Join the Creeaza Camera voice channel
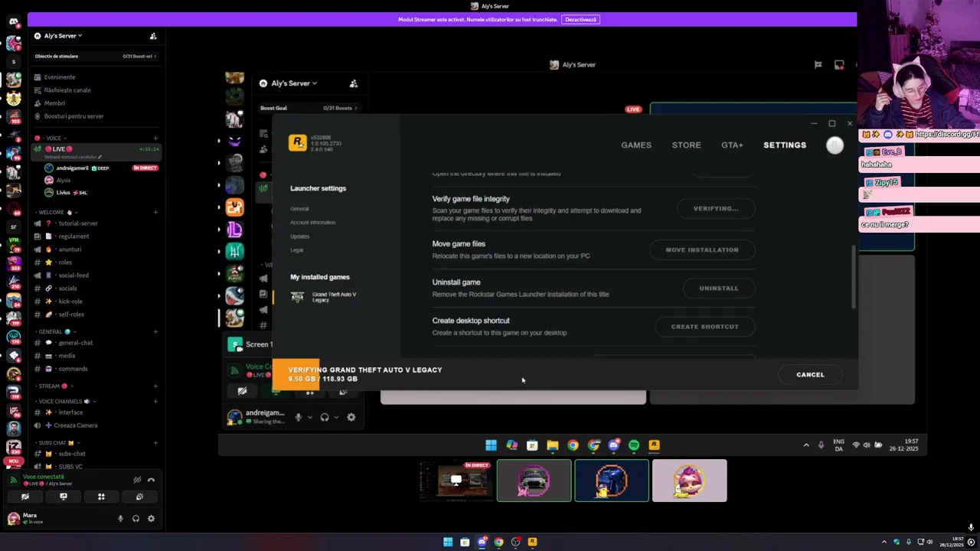The image size is (980, 551). (x=95, y=425)
